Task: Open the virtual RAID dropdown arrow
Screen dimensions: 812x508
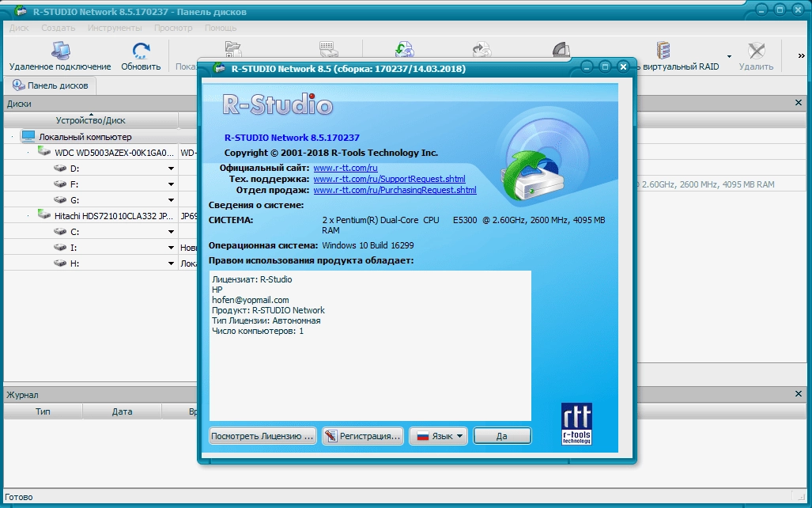Action: (729, 56)
